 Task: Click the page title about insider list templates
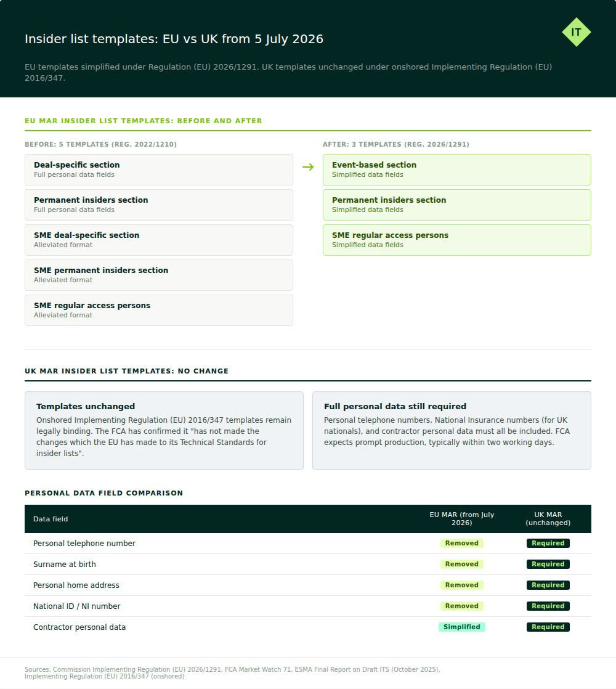[174, 39]
